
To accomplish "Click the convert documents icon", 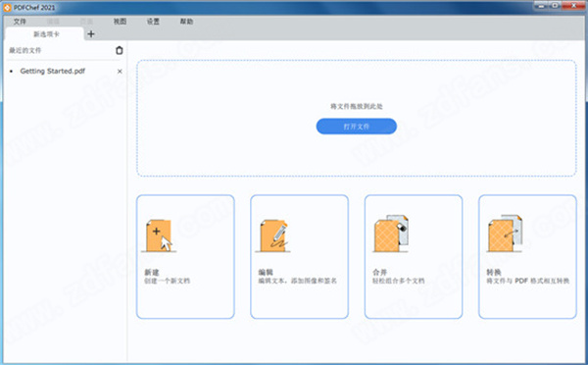I will [x=505, y=234].
